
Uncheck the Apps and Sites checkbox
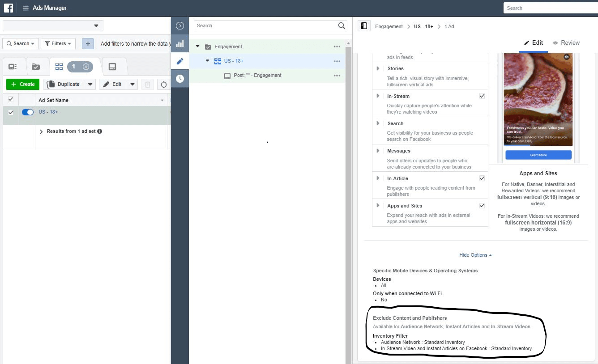[482, 206]
